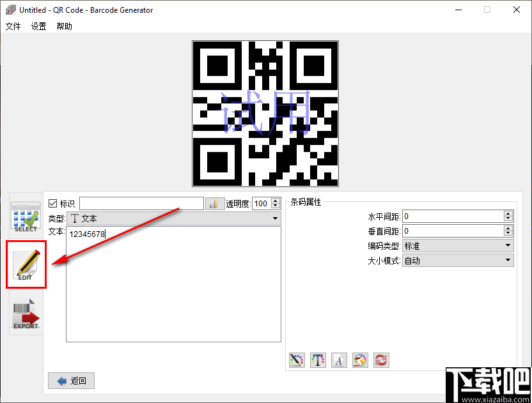Open the 文件 menu
Image resolution: width=532 pixels, height=403 pixels.
pos(13,27)
